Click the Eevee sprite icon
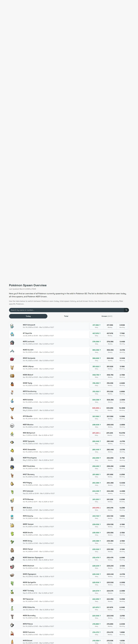Screen dimensions: 138x644 point(12,409)
